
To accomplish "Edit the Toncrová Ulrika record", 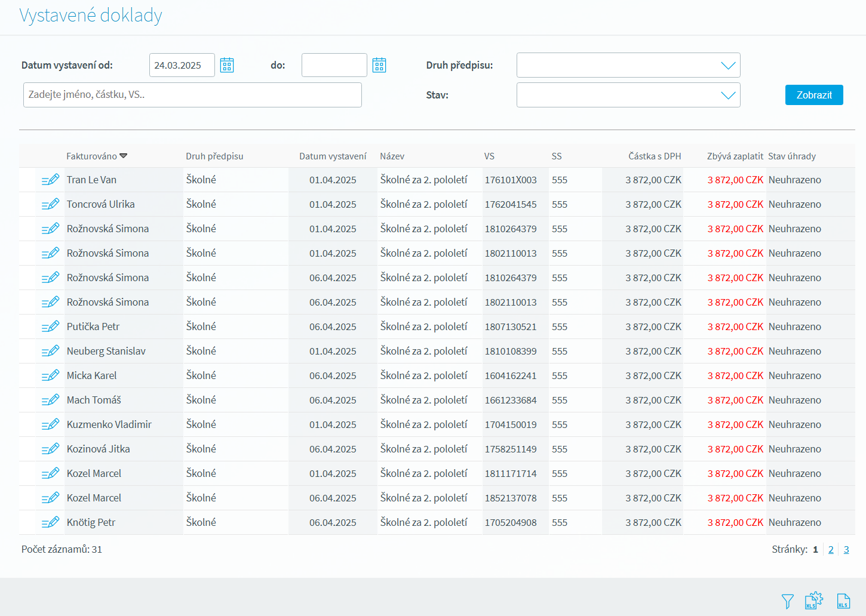I will pyautogui.click(x=50, y=204).
